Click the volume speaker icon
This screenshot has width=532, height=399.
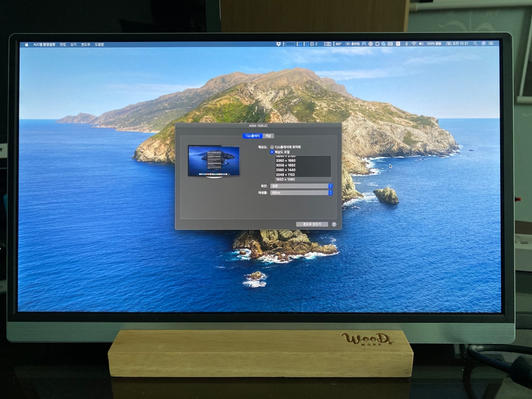421,44
